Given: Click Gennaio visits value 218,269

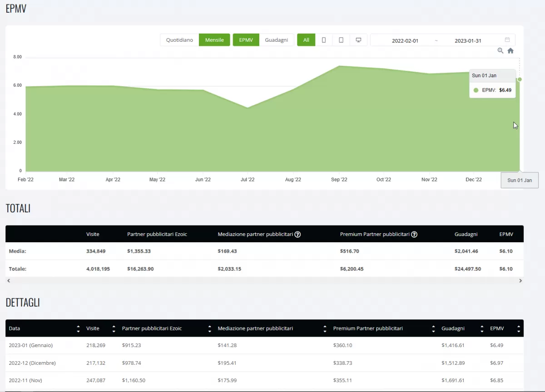Looking at the screenshot, I should pos(96,346).
